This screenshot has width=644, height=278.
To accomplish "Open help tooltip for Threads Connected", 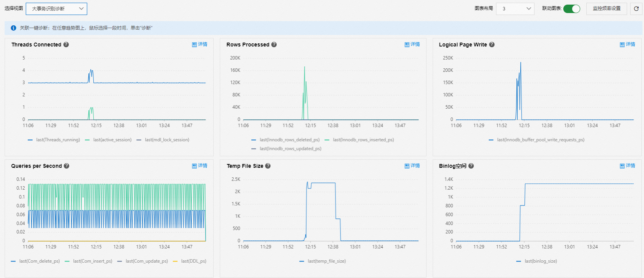I will 66,45.
